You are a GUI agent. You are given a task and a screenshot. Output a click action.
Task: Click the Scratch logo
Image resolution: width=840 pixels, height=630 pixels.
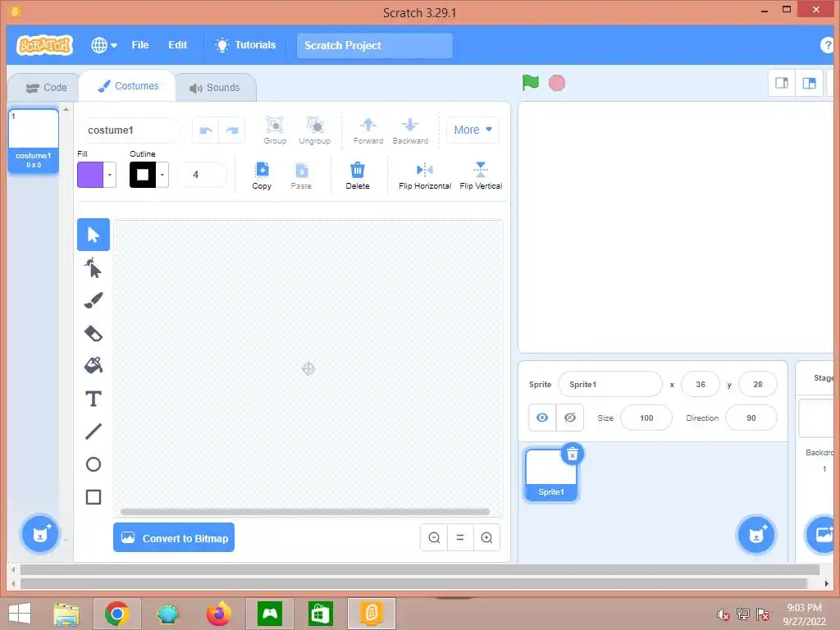coord(45,45)
